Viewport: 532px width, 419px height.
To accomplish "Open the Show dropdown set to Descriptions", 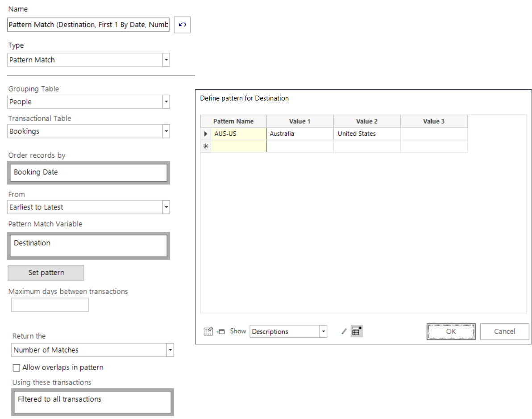I will (323, 331).
